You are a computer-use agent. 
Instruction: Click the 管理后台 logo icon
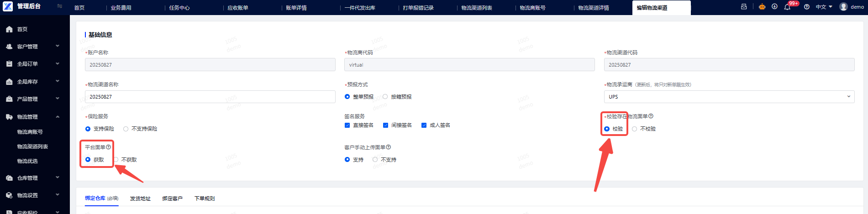(8, 6)
